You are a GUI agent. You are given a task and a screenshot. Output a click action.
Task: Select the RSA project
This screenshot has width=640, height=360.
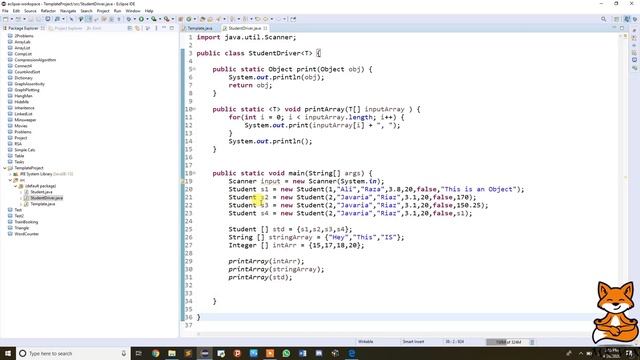coord(18,144)
